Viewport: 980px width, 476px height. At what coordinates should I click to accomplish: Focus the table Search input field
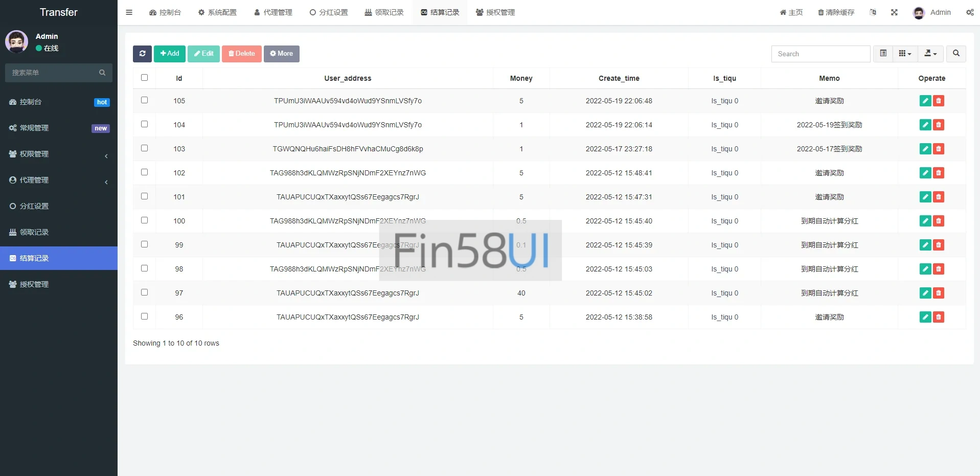coord(821,54)
